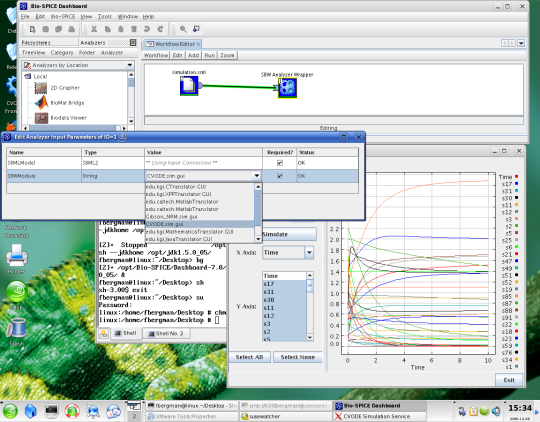This screenshot has width=540, height=422.
Task: Open the Tools menu
Action: click(x=105, y=17)
